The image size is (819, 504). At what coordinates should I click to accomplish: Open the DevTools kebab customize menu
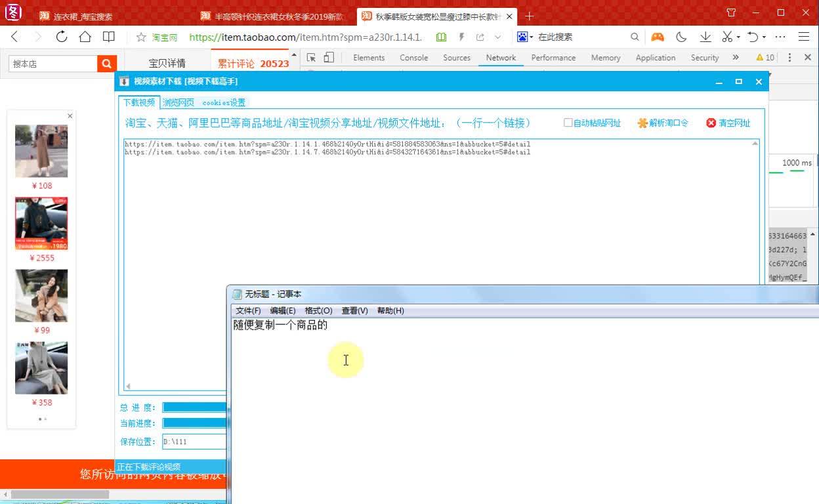(x=789, y=58)
